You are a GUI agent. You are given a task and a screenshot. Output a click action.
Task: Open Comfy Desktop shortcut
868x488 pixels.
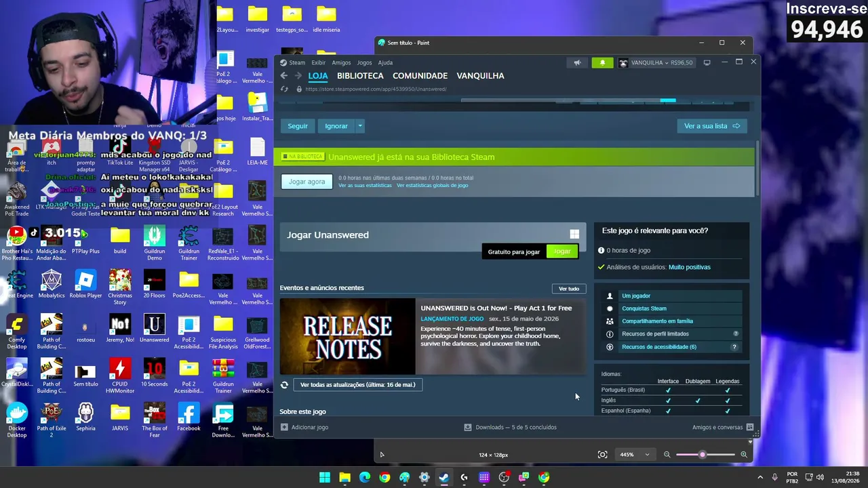(17, 332)
